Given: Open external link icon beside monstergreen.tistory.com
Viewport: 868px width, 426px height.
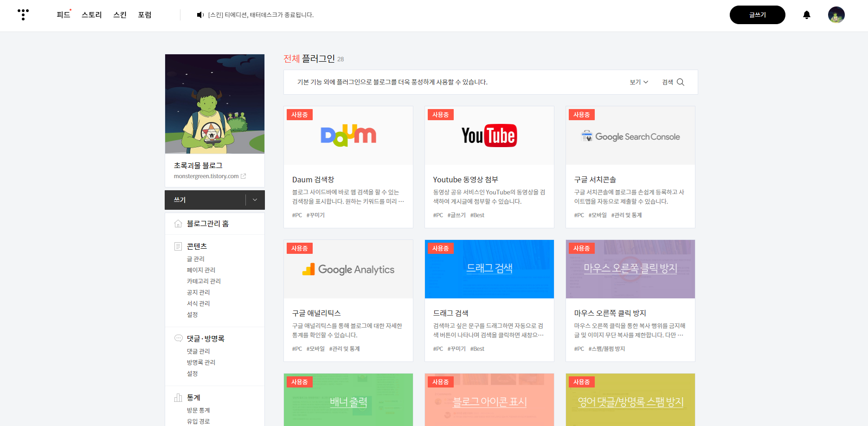Looking at the screenshot, I should coord(243,176).
